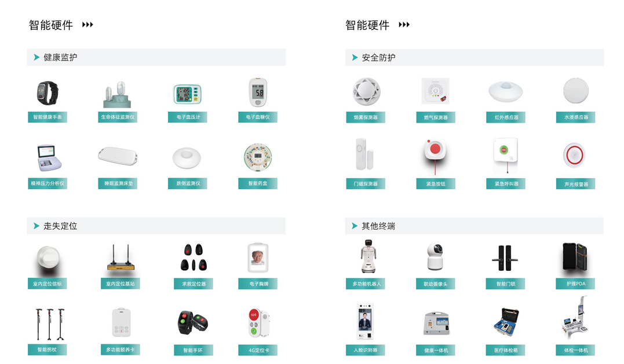Select the smart pill box image
Screen dimensions: 624x364
click(258, 158)
